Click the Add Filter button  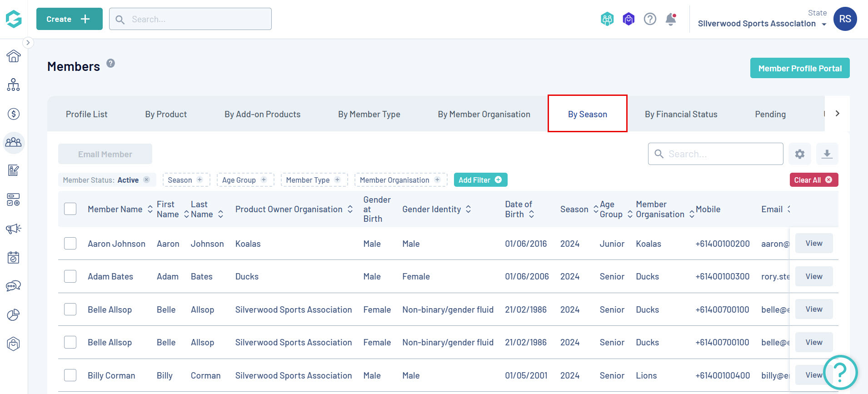[480, 180]
